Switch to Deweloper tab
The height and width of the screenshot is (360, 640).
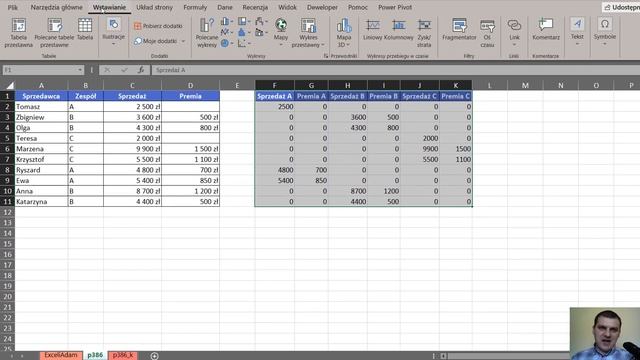(x=322, y=7)
